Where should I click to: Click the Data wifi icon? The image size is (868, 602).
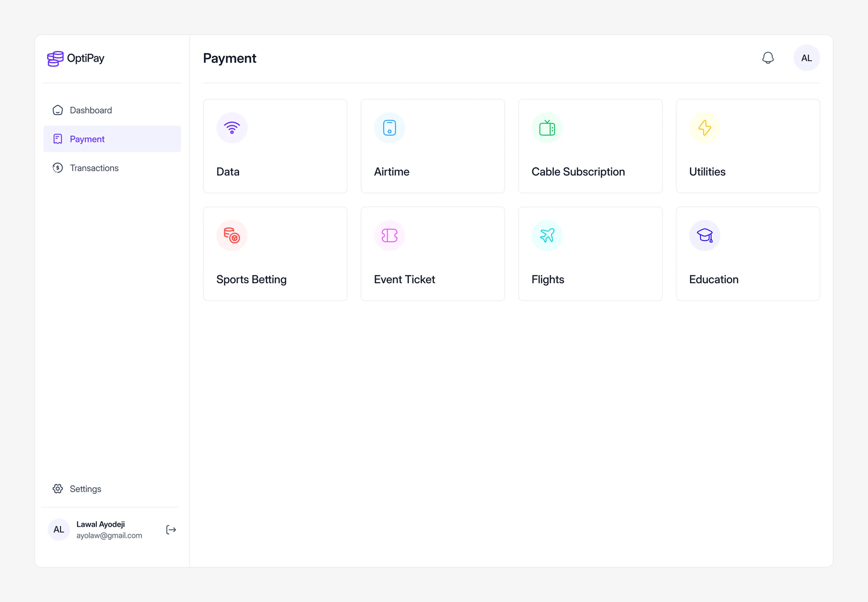click(x=232, y=128)
